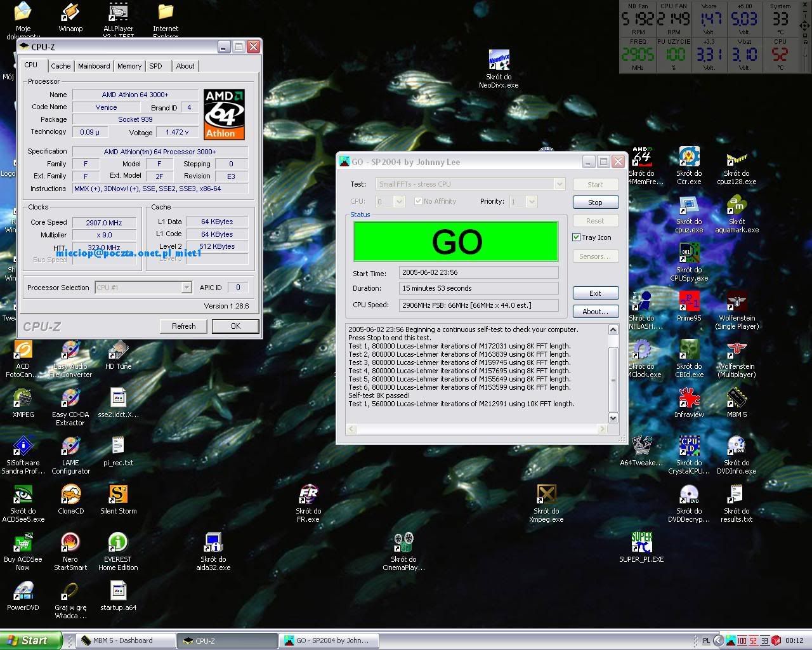Open Xmpeg.exe shortcut icon
The height and width of the screenshot is (650, 812).
[546, 503]
